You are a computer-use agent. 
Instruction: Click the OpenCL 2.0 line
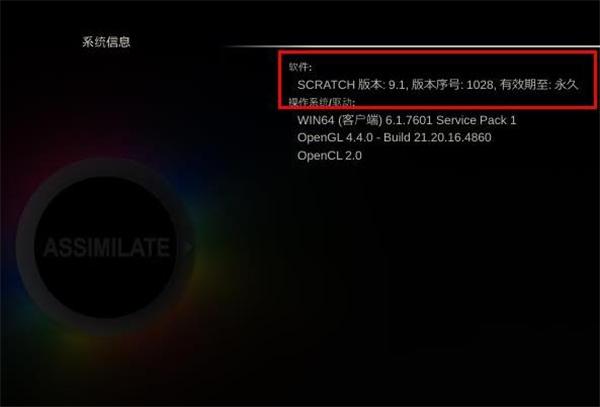point(329,156)
